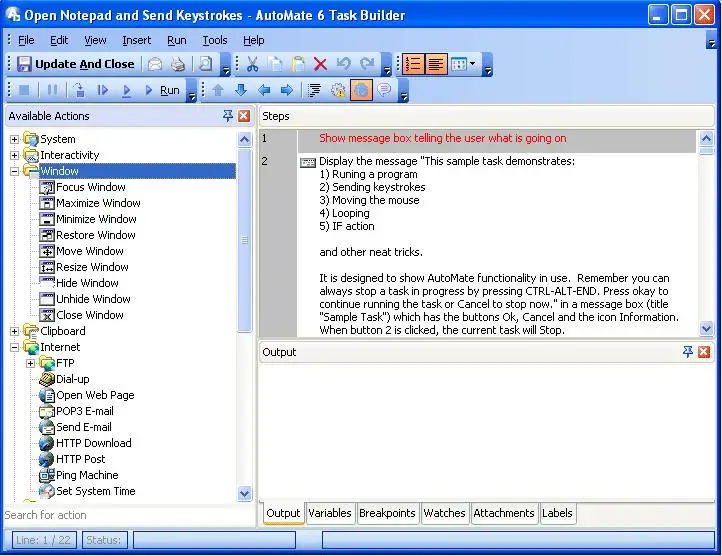Viewport: 722px width, 556px height.
Task: Open the Tools menu
Action: coord(215,41)
